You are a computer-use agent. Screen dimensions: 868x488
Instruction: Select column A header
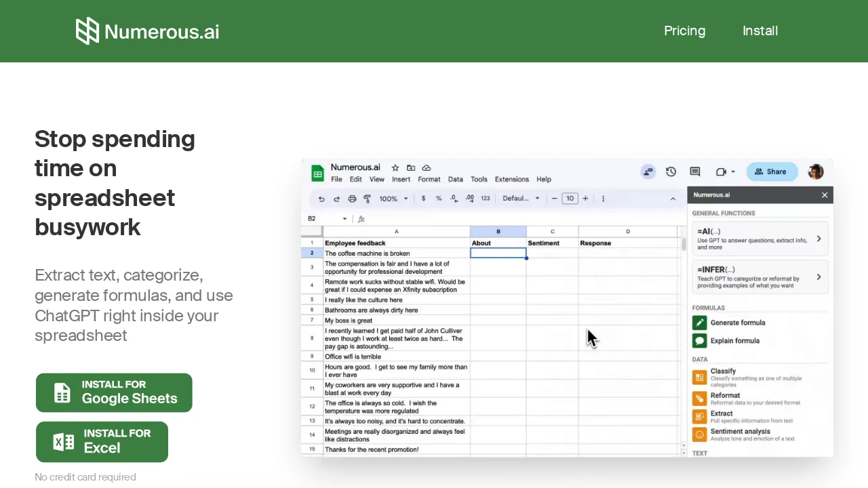pyautogui.click(x=397, y=232)
